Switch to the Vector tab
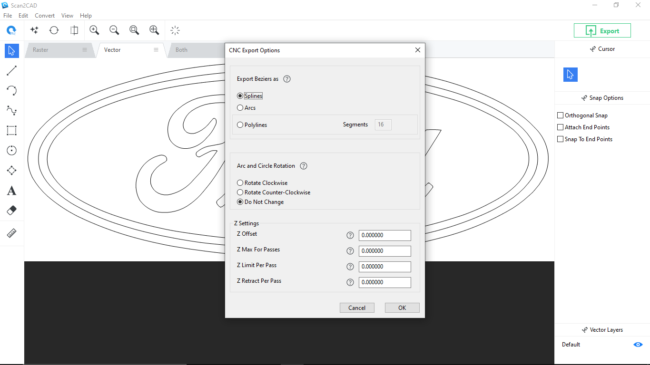The height and width of the screenshot is (365, 650). pos(131,50)
